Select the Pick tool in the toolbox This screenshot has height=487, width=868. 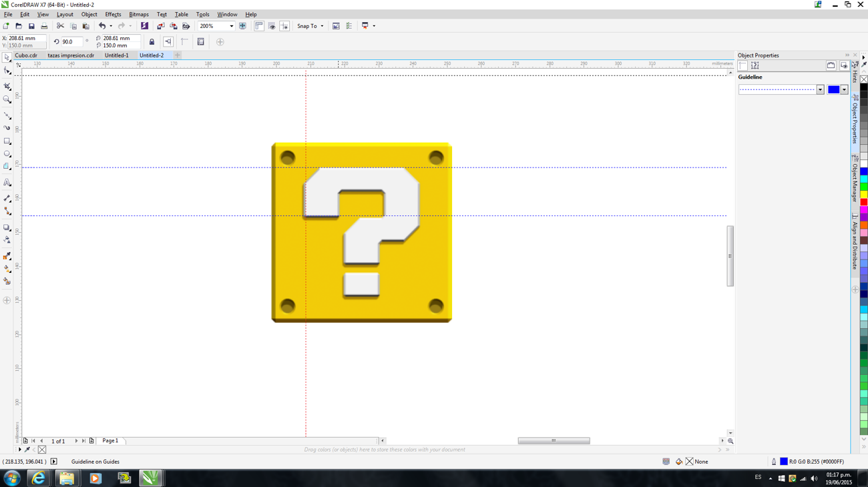coord(7,58)
